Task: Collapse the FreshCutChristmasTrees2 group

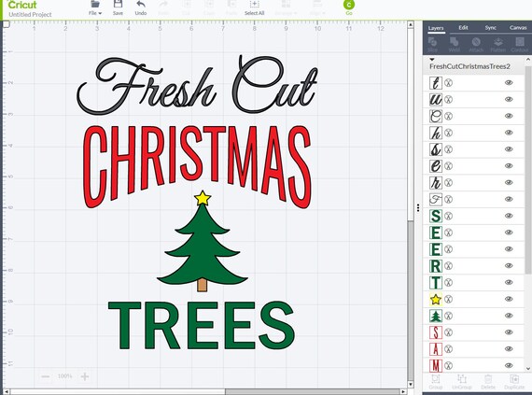Action: 432,60
